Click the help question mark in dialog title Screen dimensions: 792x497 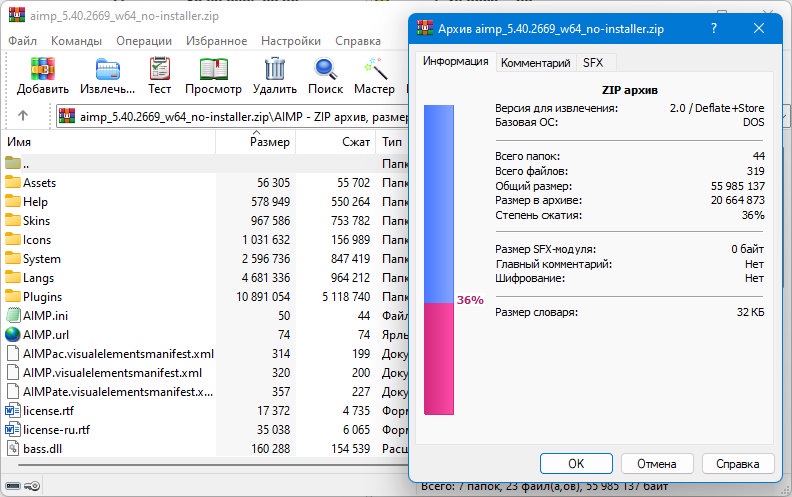pyautogui.click(x=714, y=28)
